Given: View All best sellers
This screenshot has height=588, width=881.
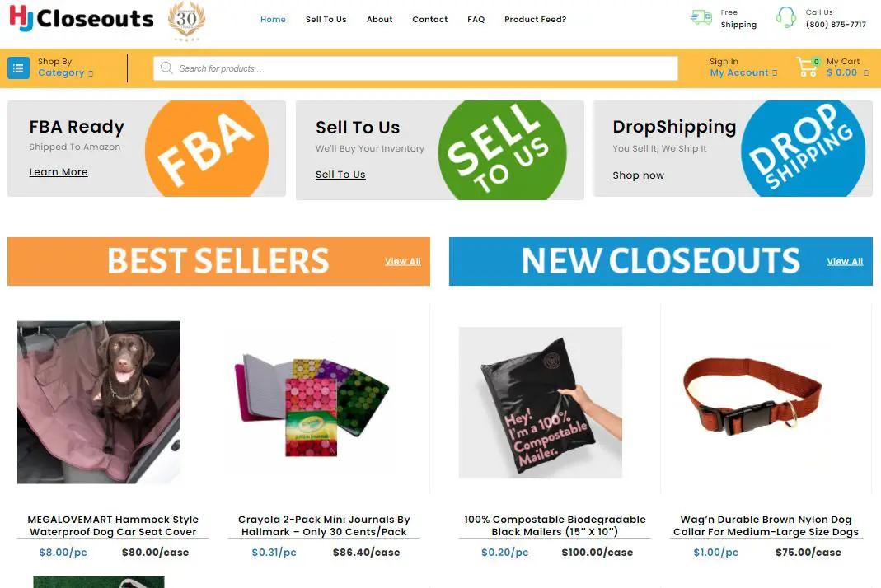Looking at the screenshot, I should [x=403, y=261].
